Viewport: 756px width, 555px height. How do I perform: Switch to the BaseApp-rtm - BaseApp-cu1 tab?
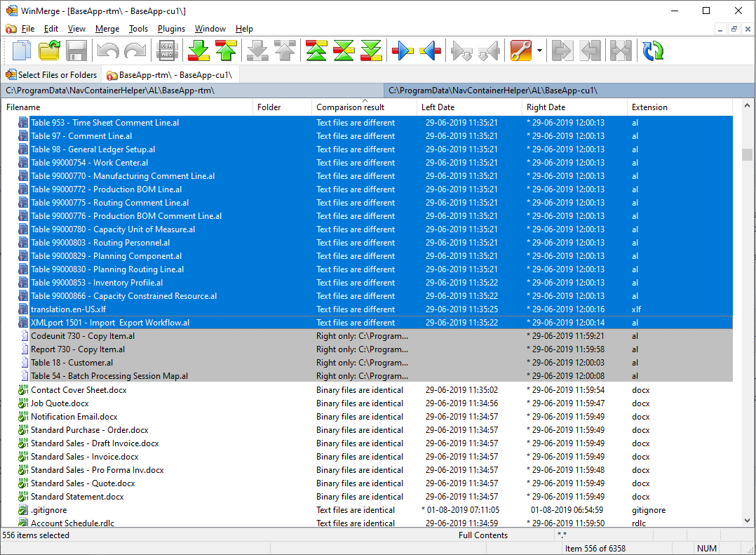172,74
